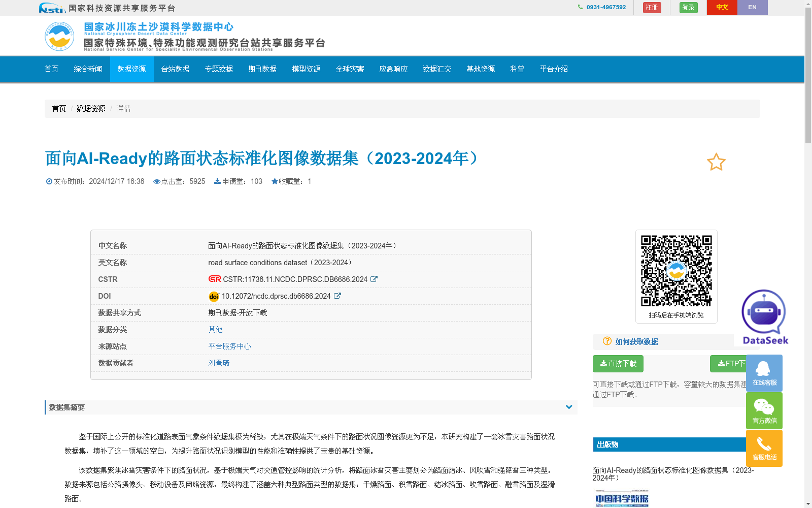The height and width of the screenshot is (508, 812).
Task: Click the English name road surface conditions dataset
Action: 282,263
